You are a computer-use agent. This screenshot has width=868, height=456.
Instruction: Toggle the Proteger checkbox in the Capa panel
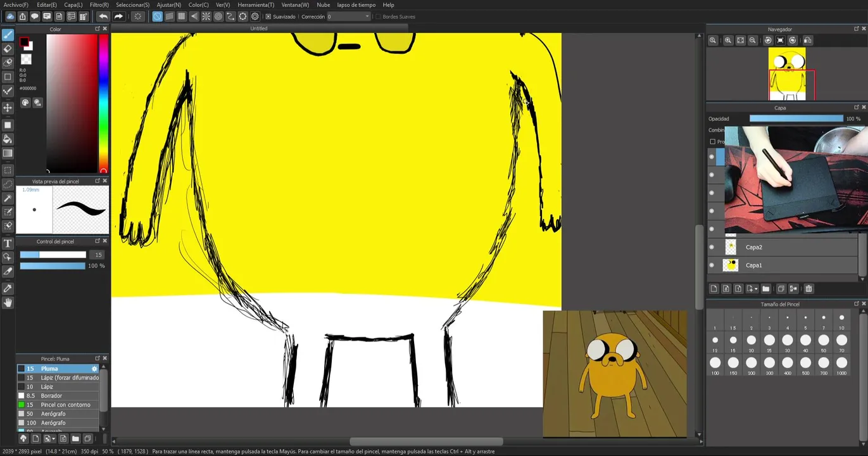(x=712, y=142)
